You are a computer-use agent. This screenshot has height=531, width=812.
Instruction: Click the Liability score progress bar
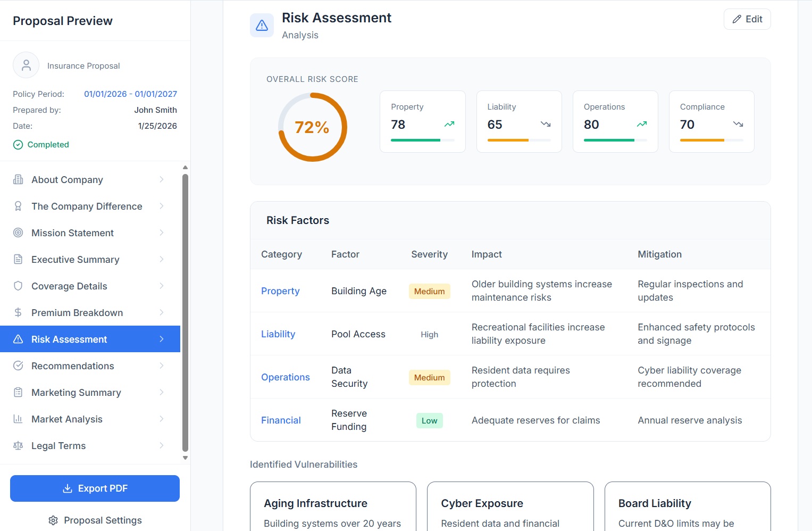519,140
